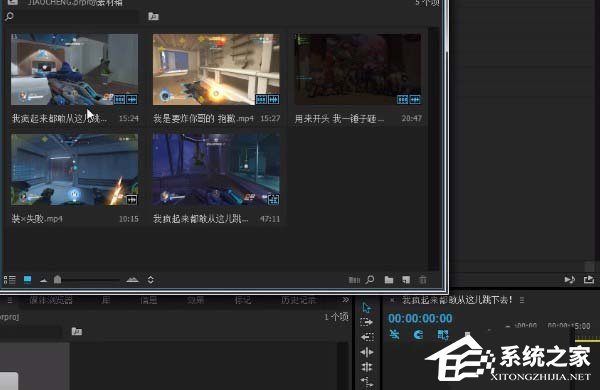Image resolution: width=600 pixels, height=390 pixels.
Task: Click the audio badge on 装×失败.mp4 thumbnail
Action: 132,200
